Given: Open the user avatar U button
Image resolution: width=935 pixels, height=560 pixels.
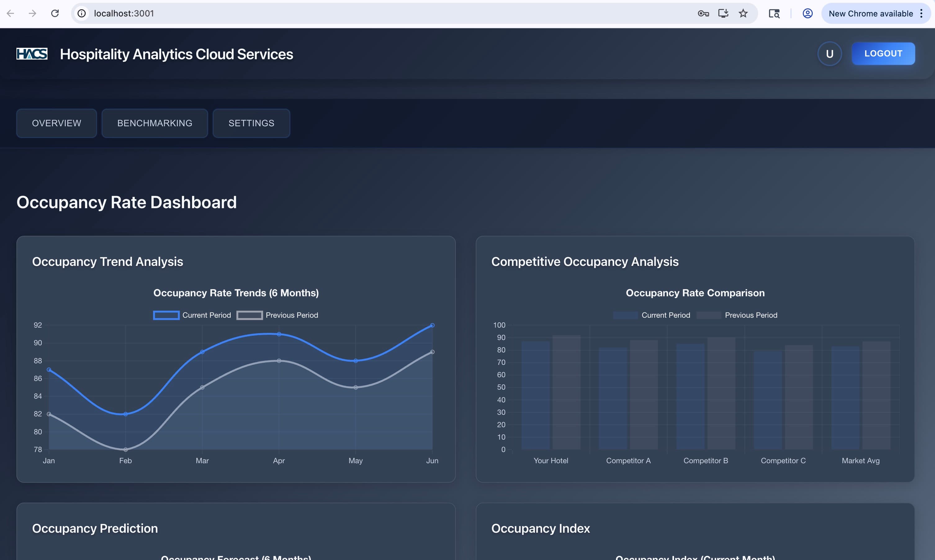Looking at the screenshot, I should pyautogui.click(x=829, y=54).
